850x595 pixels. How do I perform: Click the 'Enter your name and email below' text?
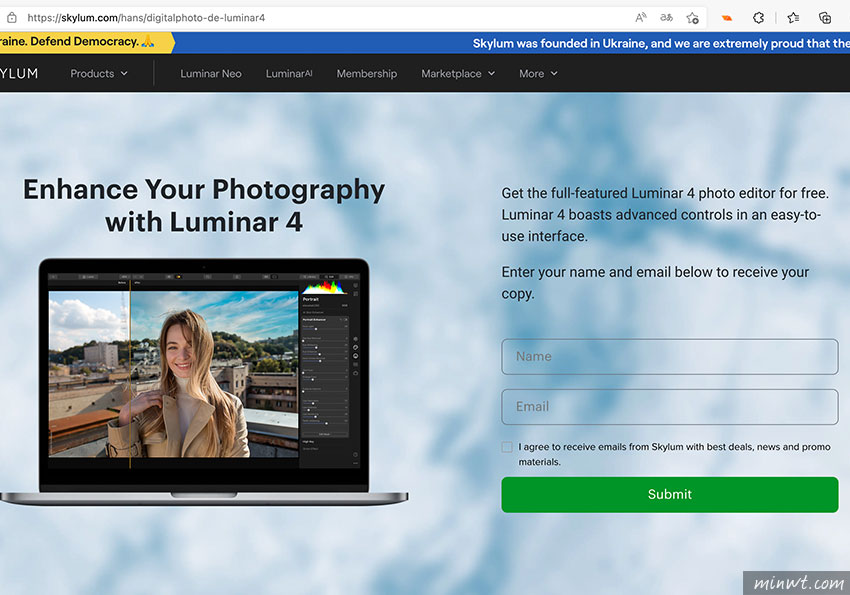[655, 282]
